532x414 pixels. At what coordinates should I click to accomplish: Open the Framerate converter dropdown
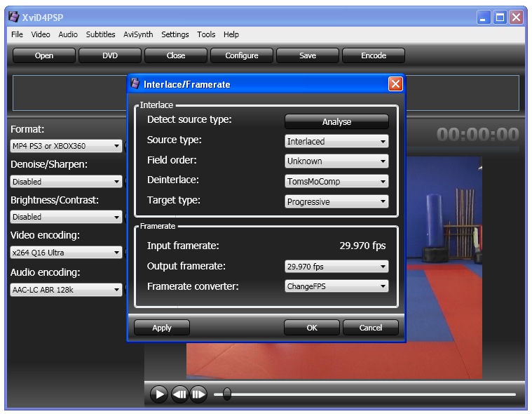pyautogui.click(x=336, y=286)
